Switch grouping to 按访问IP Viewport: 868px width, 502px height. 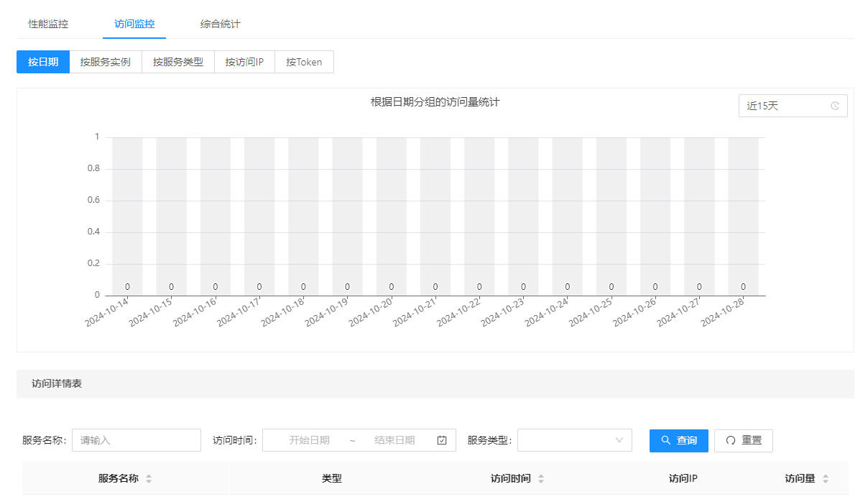[x=244, y=62]
